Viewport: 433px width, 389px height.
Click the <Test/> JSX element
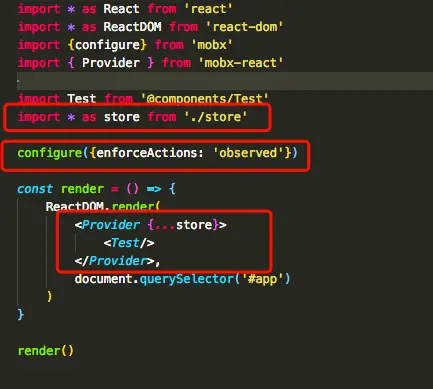pyautogui.click(x=129, y=243)
